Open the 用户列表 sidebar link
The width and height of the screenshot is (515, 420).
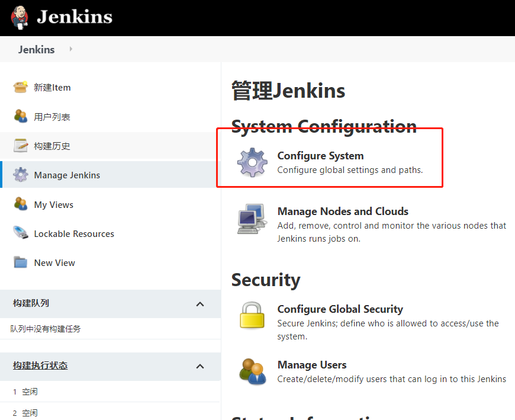click(x=52, y=117)
